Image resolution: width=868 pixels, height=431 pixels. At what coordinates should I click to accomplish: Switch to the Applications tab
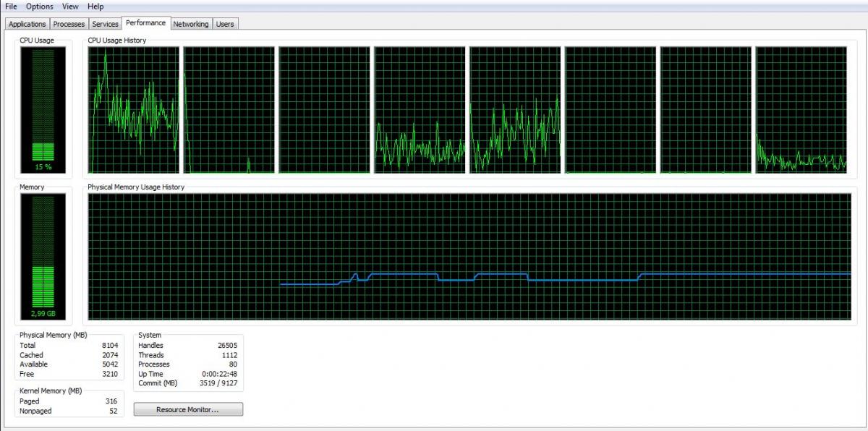pyautogui.click(x=27, y=24)
